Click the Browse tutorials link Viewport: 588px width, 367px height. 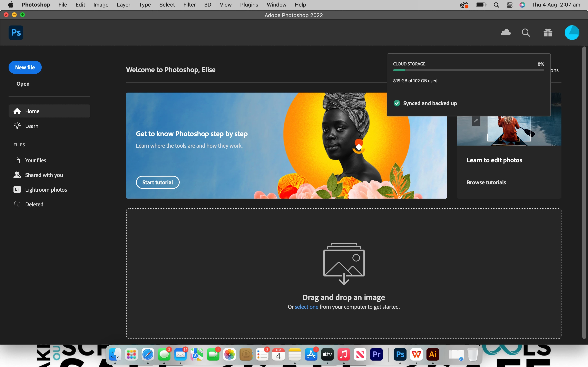tap(486, 182)
